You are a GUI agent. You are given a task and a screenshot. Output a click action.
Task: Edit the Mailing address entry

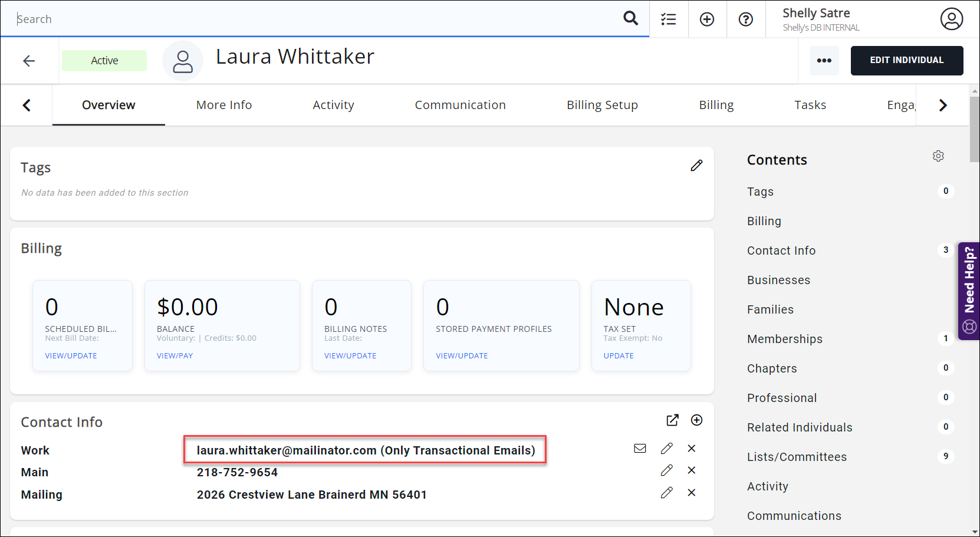[666, 493]
